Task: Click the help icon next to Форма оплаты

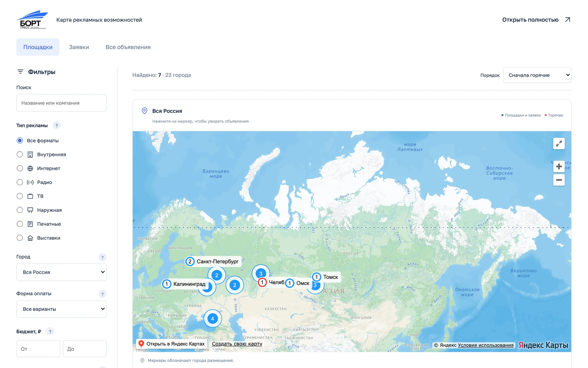Action: point(103,294)
